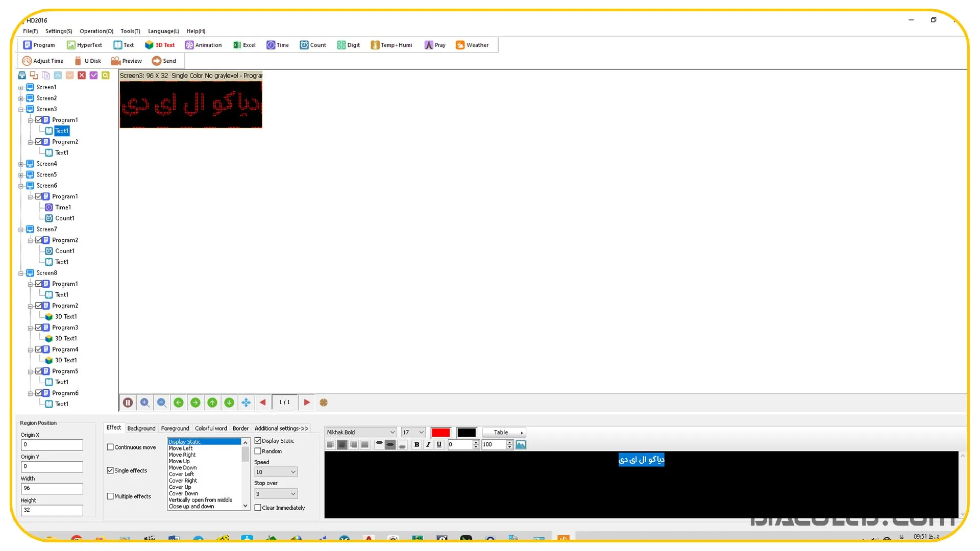The width and height of the screenshot is (980, 551).
Task: Open the Preview of the program
Action: pos(126,61)
